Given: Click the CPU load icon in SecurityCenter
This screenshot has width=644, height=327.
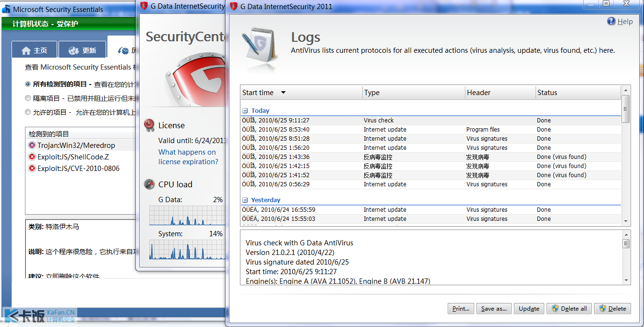Looking at the screenshot, I should pyautogui.click(x=149, y=184).
